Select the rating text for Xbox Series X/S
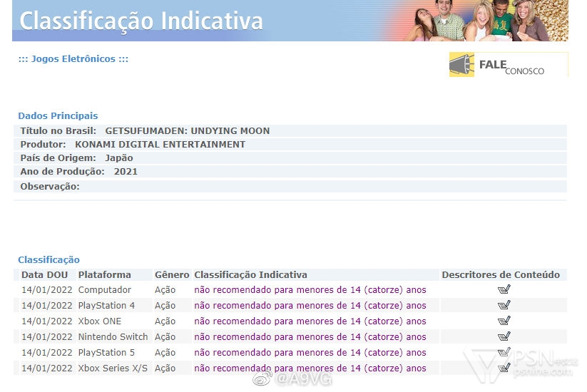The image size is (587, 392). pos(310,368)
